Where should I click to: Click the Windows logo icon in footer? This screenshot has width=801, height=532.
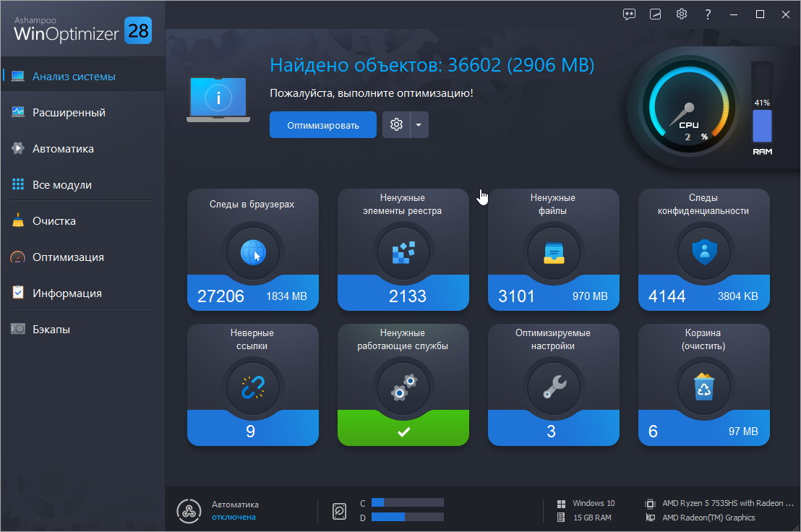[561, 503]
